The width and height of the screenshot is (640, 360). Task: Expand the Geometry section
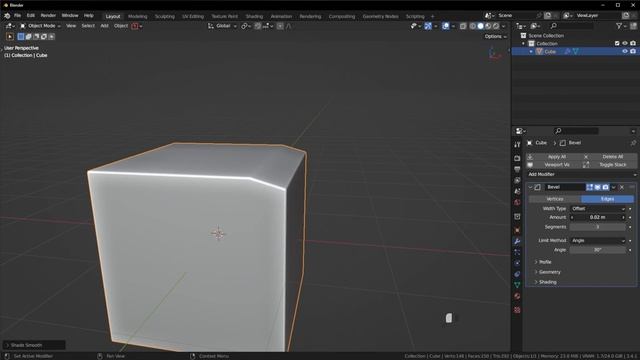(548, 272)
